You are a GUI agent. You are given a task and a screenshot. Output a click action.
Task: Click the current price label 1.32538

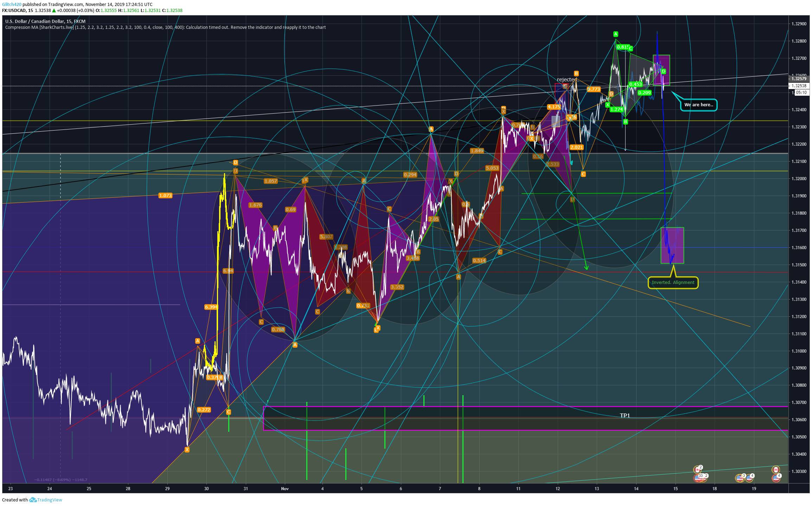(799, 86)
